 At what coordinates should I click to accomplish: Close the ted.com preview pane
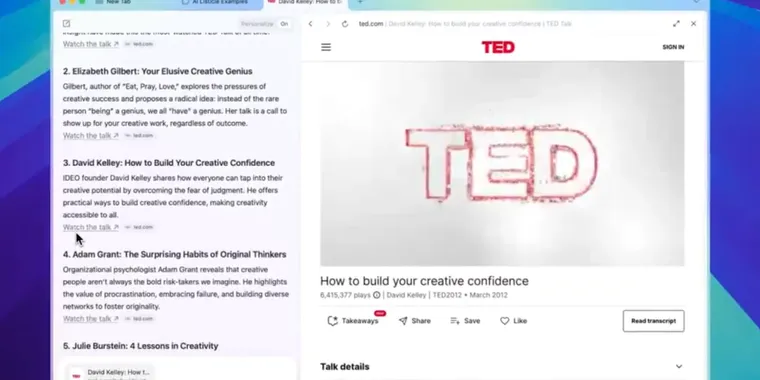tap(694, 24)
